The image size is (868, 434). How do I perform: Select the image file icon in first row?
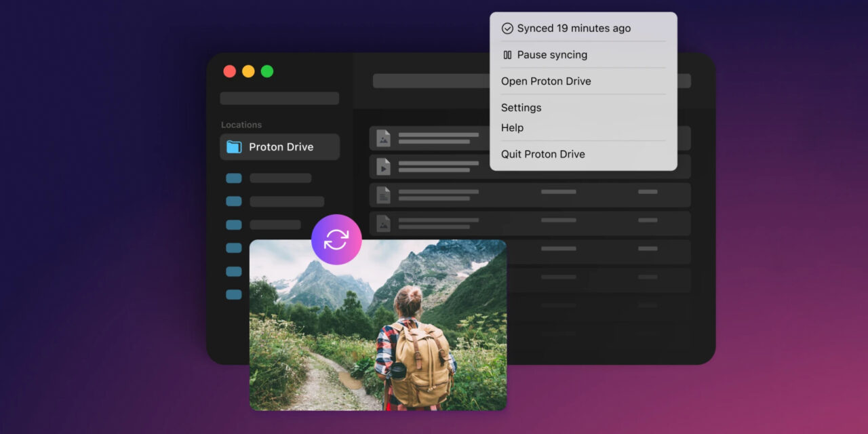[384, 138]
